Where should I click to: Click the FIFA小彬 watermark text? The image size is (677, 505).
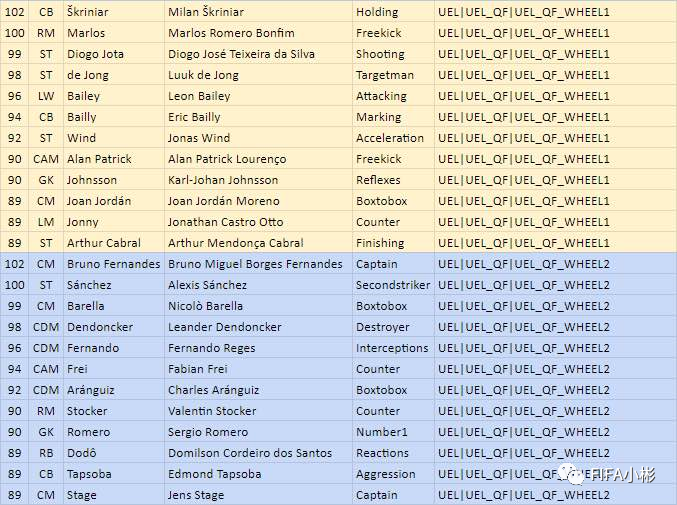pos(620,475)
